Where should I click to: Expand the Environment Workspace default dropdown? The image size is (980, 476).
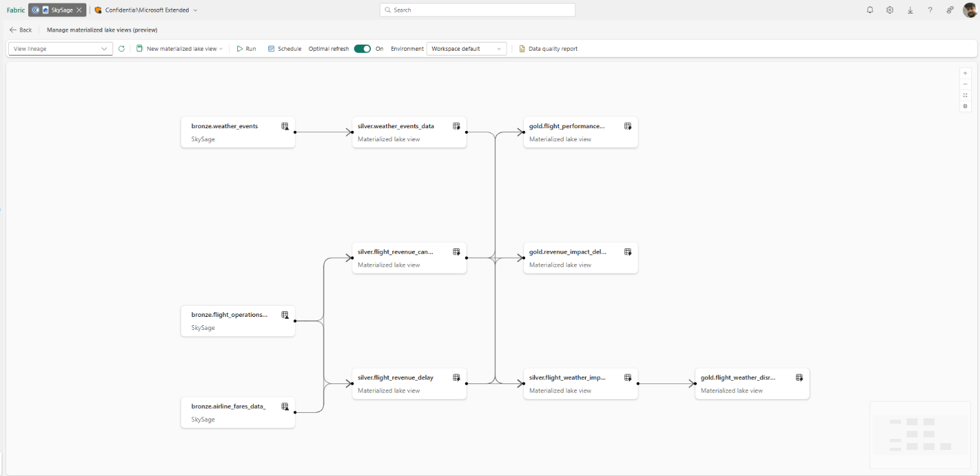(466, 49)
